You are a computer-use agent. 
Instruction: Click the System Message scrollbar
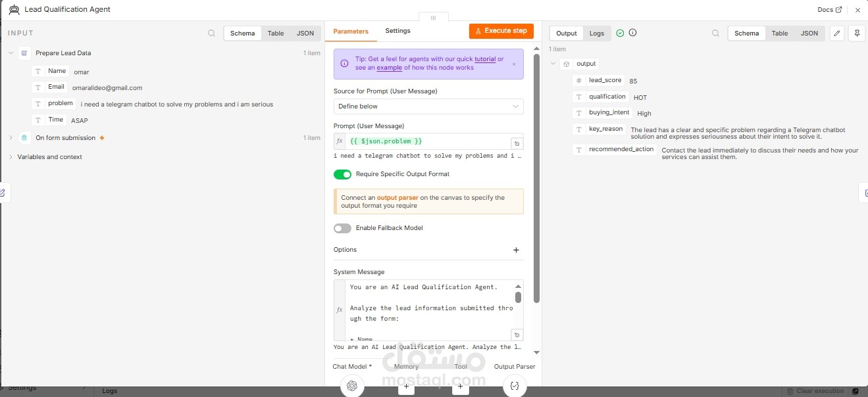[519, 297]
